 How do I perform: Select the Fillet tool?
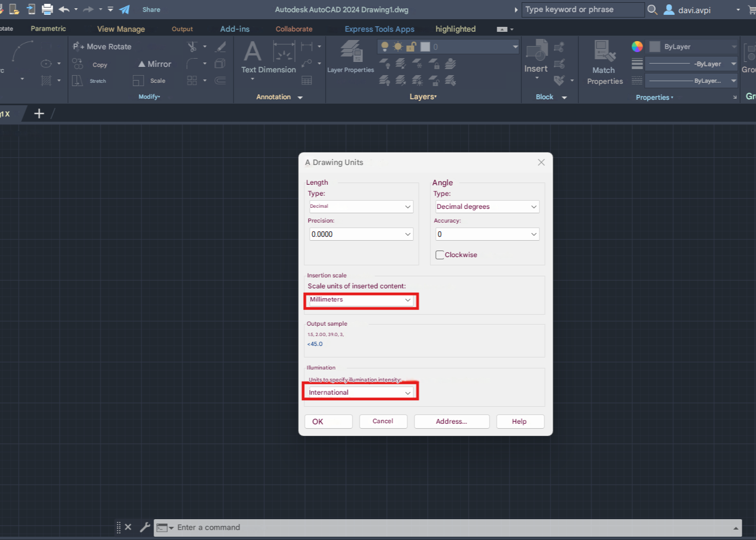[x=192, y=64]
